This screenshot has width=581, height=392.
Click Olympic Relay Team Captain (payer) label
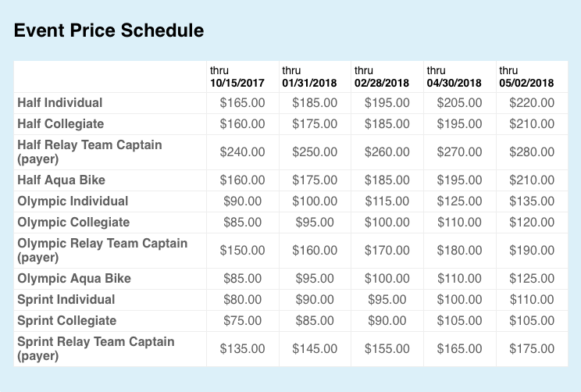tap(102, 250)
